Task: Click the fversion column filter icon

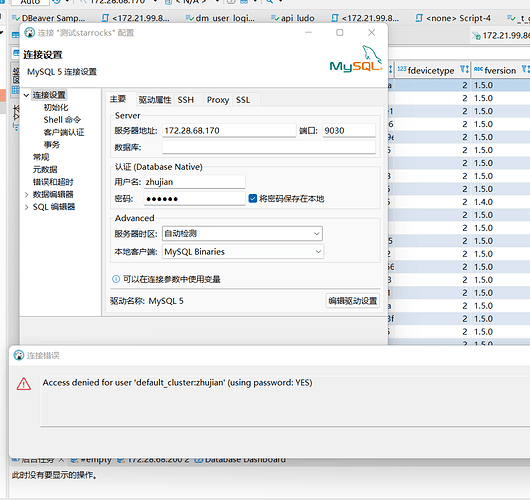Action: click(x=525, y=70)
